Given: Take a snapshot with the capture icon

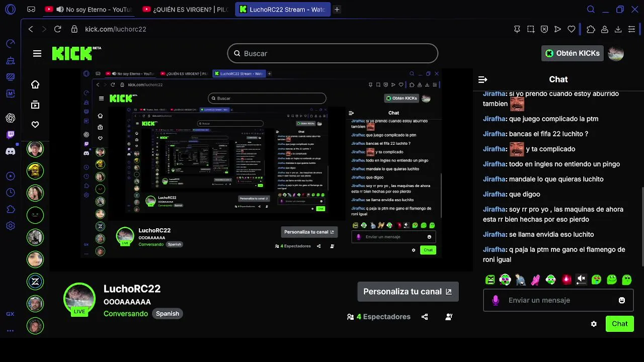Looking at the screenshot, I should coord(531,29).
